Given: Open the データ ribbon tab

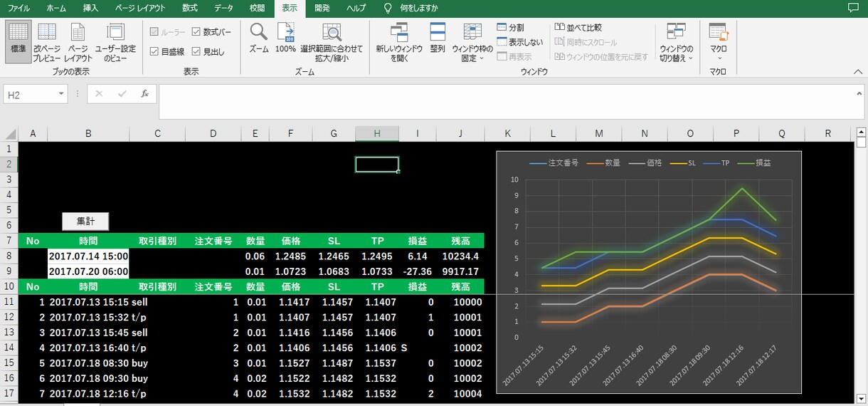Looking at the screenshot, I should click(223, 8).
